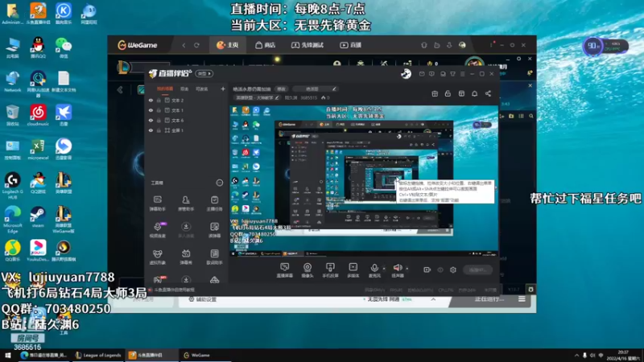Click the recording camera icon in bottom bar
644x362 pixels.
427,269
